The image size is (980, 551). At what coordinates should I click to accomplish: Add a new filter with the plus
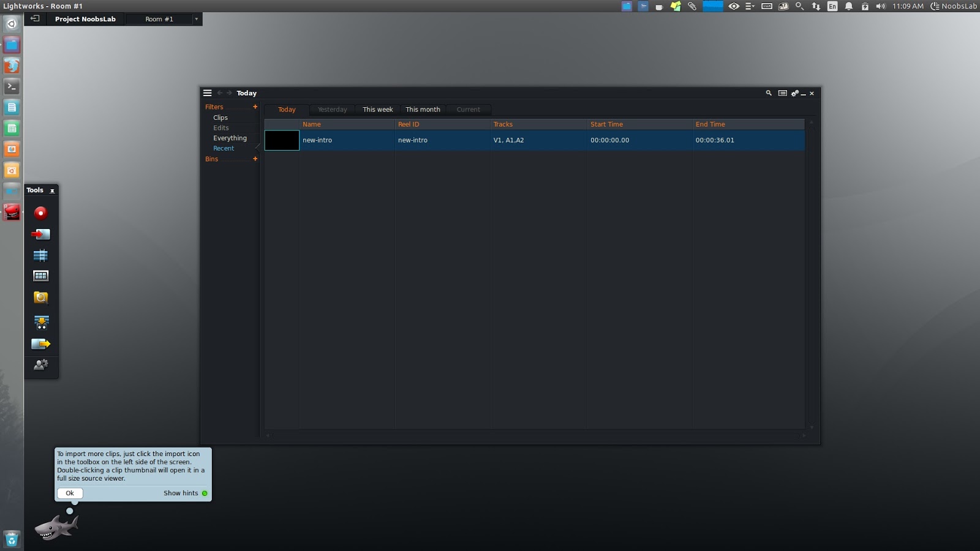tap(255, 107)
